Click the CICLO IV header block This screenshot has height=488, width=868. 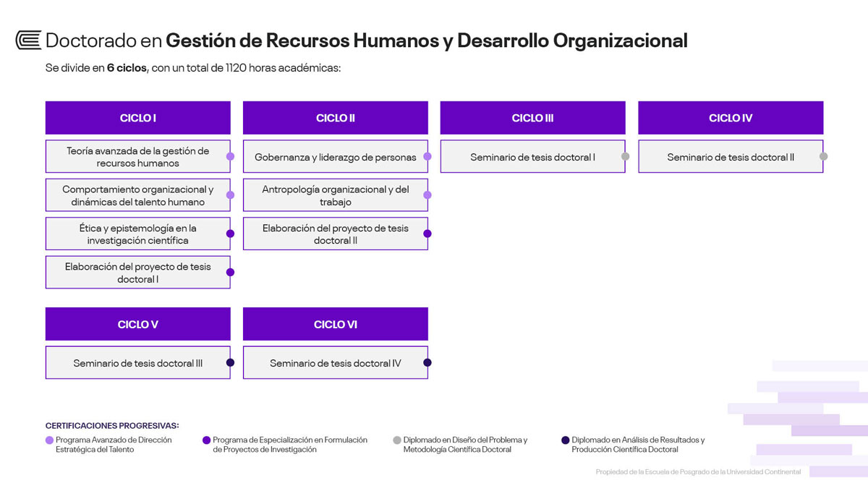click(x=730, y=118)
